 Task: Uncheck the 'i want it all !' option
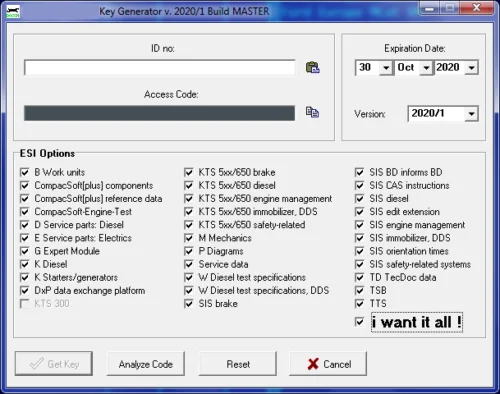click(x=359, y=322)
